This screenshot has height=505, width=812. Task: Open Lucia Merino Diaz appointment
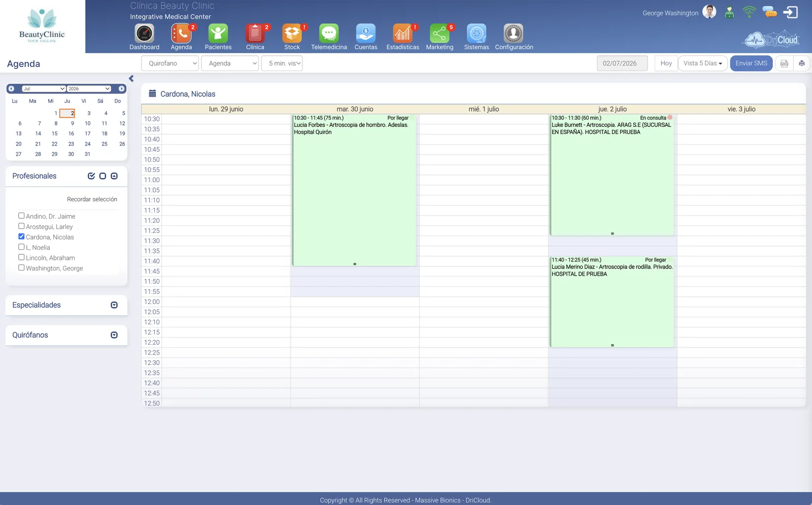612,301
